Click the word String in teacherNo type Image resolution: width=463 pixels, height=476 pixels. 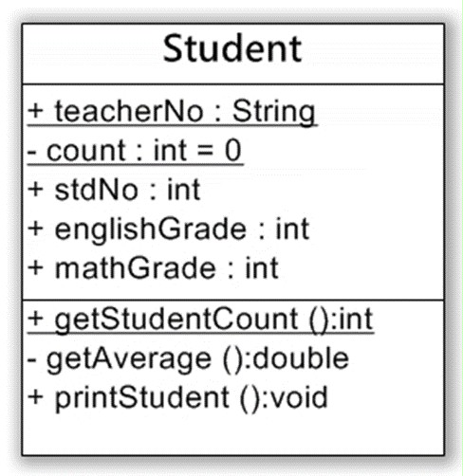click(x=274, y=112)
